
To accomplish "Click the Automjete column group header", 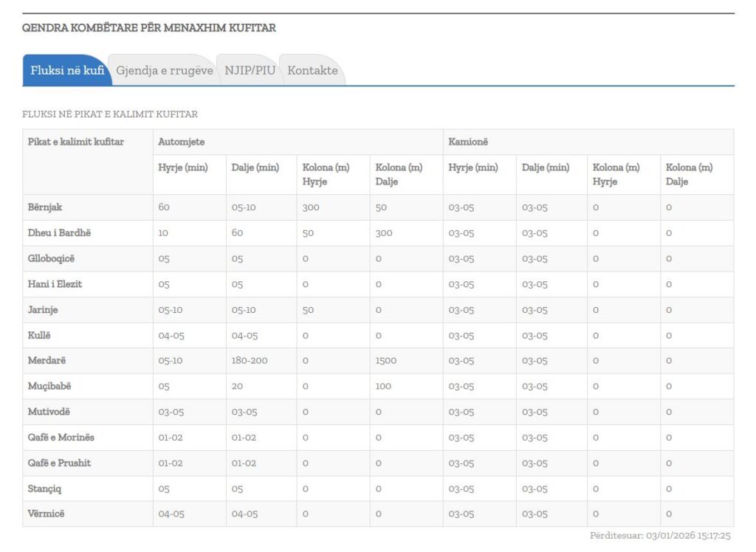I will 181,142.
